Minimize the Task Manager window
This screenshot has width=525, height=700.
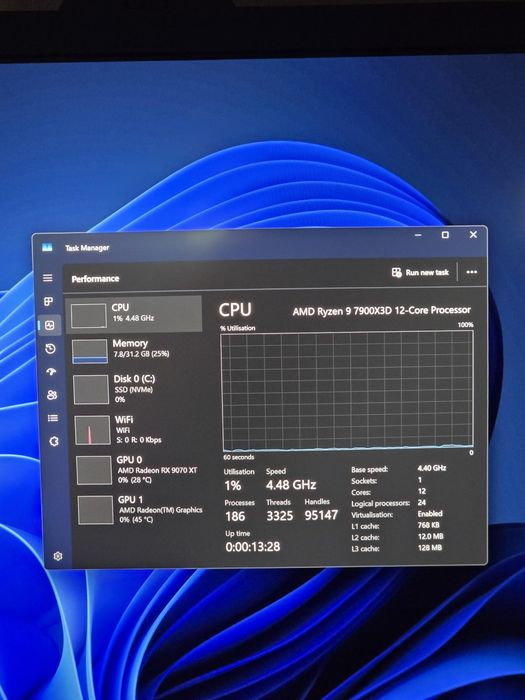coord(418,235)
